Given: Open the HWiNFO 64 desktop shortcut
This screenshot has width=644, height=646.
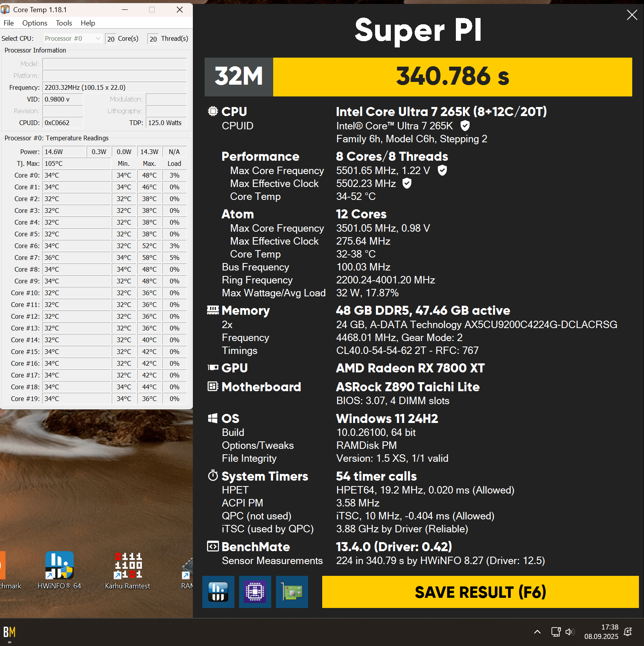Looking at the screenshot, I should (x=59, y=570).
